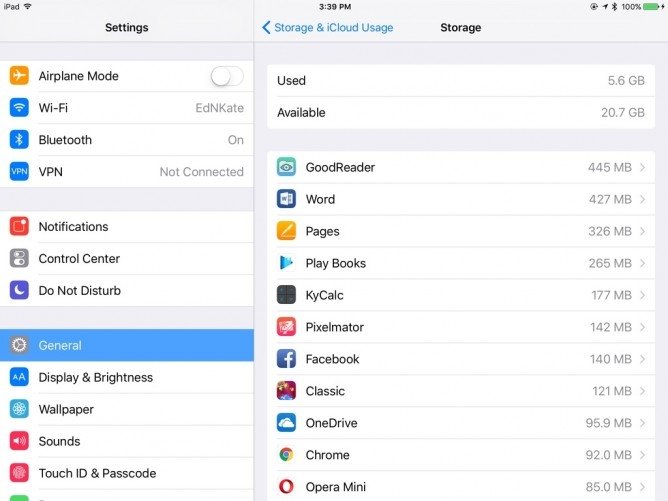The image size is (668, 501).
Task: Expand KyCalc storage details chevron
Action: point(642,295)
